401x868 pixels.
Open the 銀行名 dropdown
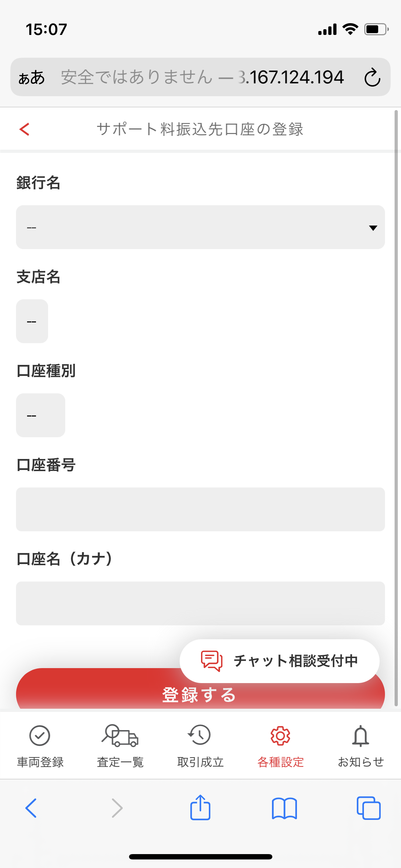point(200,227)
